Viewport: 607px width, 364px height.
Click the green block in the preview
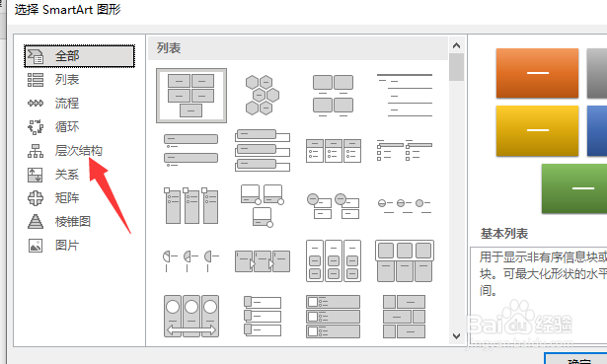click(x=574, y=188)
